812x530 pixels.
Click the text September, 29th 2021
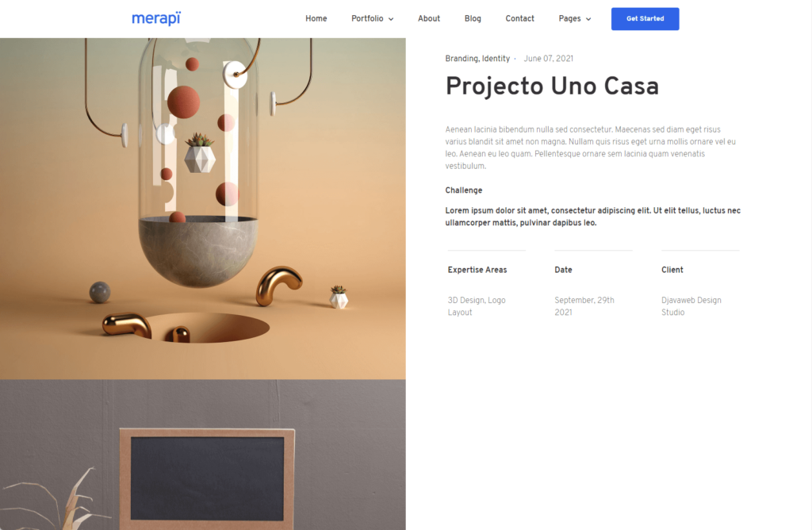[x=584, y=306]
